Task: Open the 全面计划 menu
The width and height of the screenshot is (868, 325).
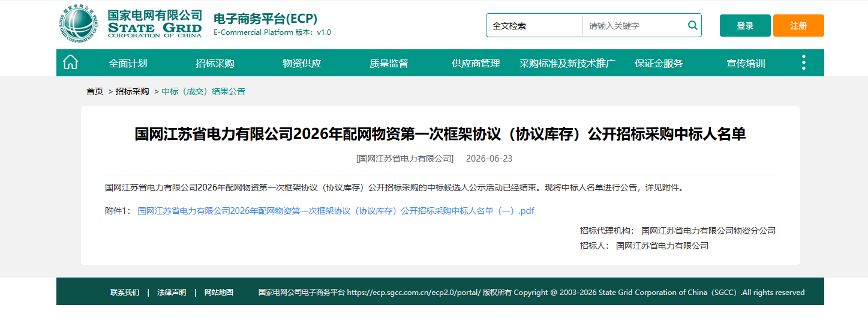Action: tap(128, 63)
